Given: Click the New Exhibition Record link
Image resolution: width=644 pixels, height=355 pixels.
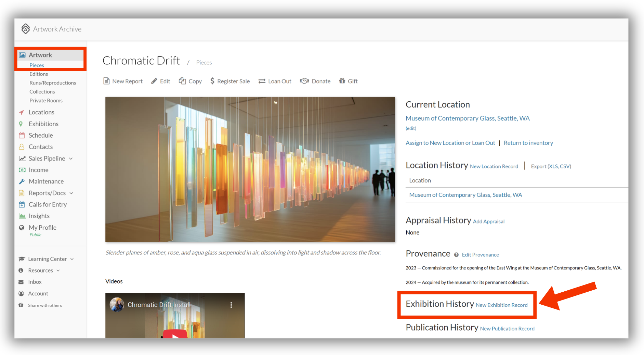Looking at the screenshot, I should pos(502,305).
